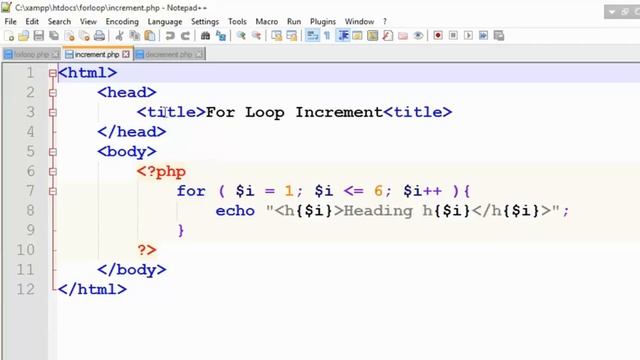Image resolution: width=640 pixels, height=360 pixels.
Task: Save the current file via toolbar
Action: pyautogui.click(x=39, y=36)
